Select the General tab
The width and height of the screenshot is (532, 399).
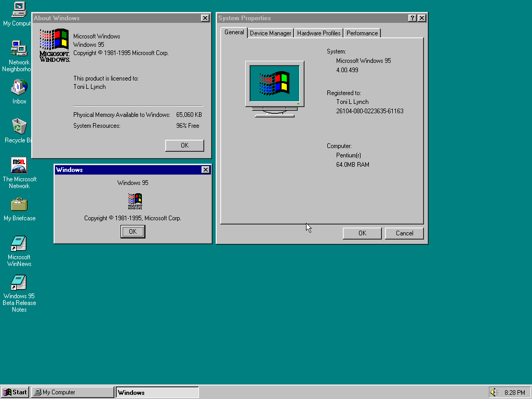point(234,32)
